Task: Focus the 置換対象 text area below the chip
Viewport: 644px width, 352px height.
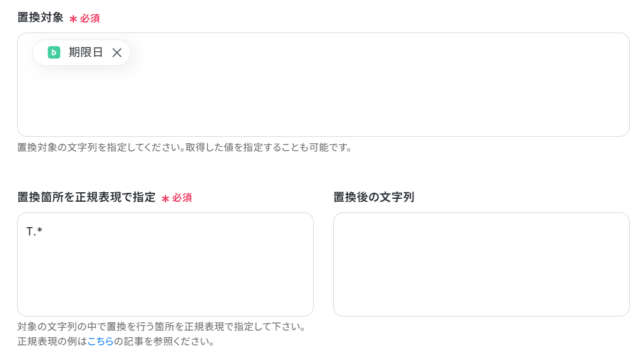Action: click(323, 101)
